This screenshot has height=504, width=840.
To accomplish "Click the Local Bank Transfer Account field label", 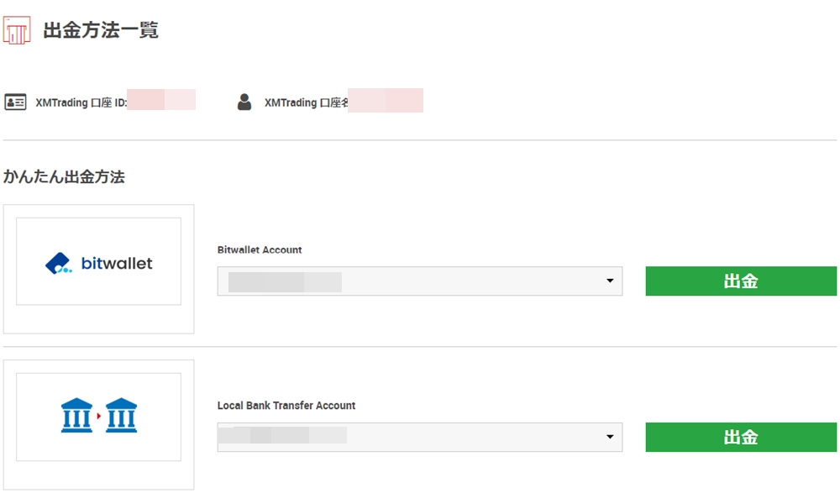I will pos(286,405).
